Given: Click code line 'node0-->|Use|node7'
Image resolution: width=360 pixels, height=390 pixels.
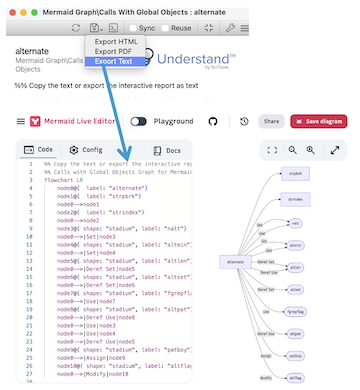Looking at the screenshot, I should [x=86, y=301].
